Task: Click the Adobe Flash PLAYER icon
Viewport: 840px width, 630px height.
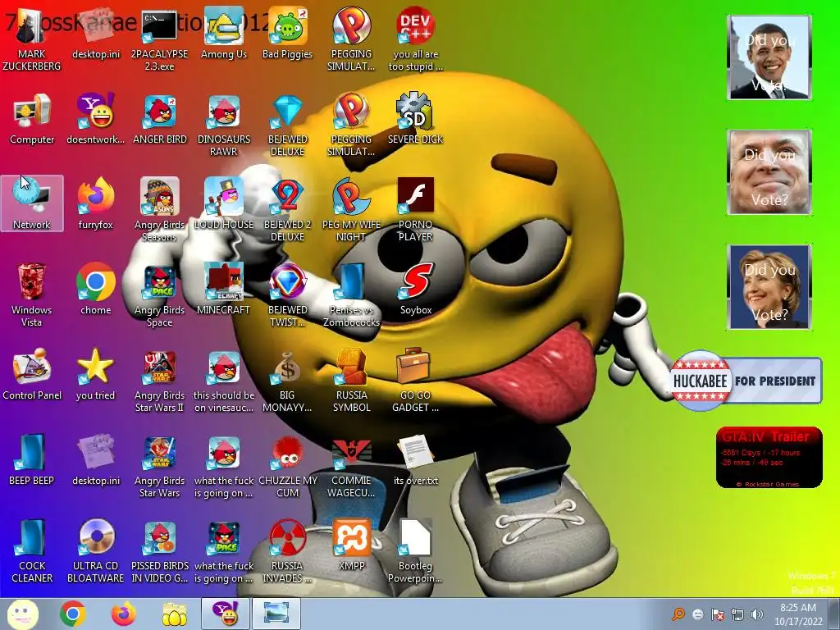Action: pos(415,209)
